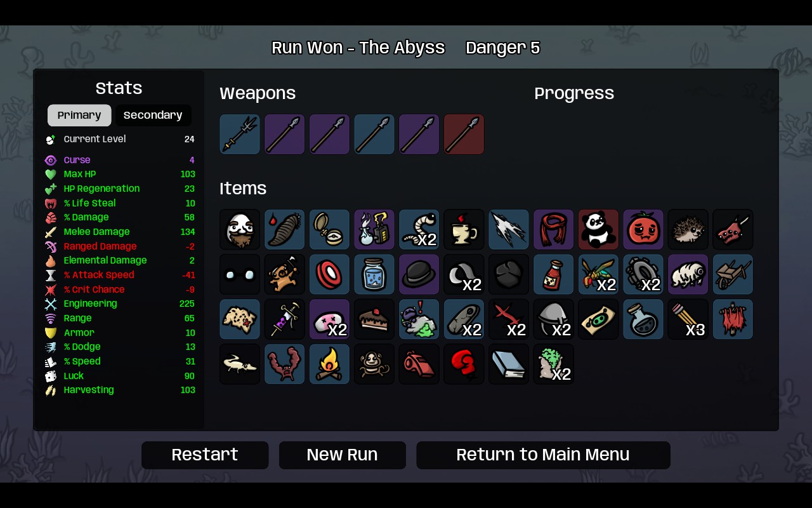Image resolution: width=812 pixels, height=508 pixels.
Task: Select the pencil x3 item
Action: 688,319
